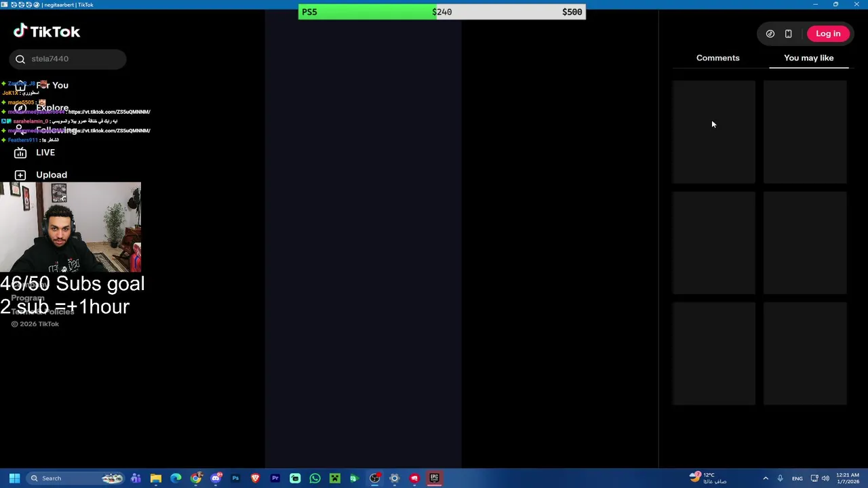Open the Following feed in sidebar
868x488 pixels.
pos(56,130)
